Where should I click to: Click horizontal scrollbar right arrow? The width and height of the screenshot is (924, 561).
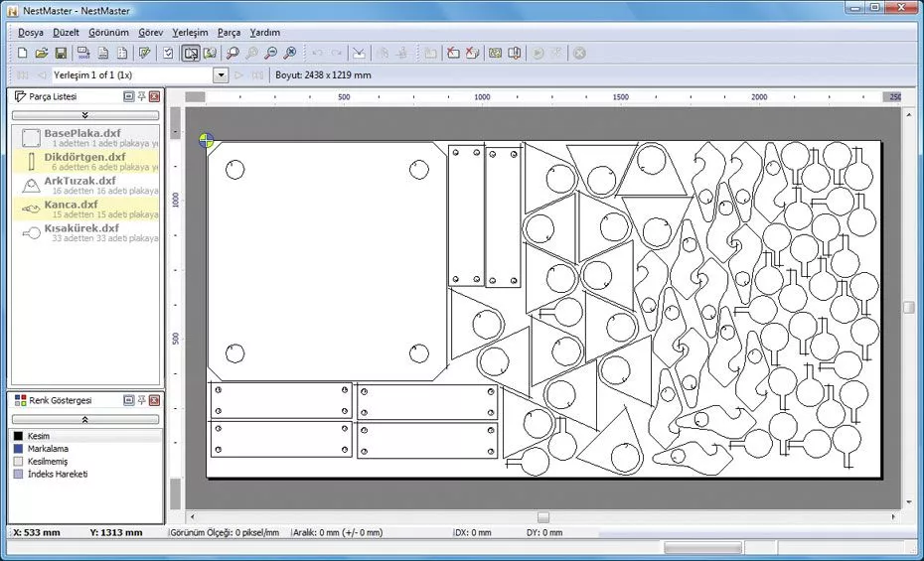[x=893, y=517]
